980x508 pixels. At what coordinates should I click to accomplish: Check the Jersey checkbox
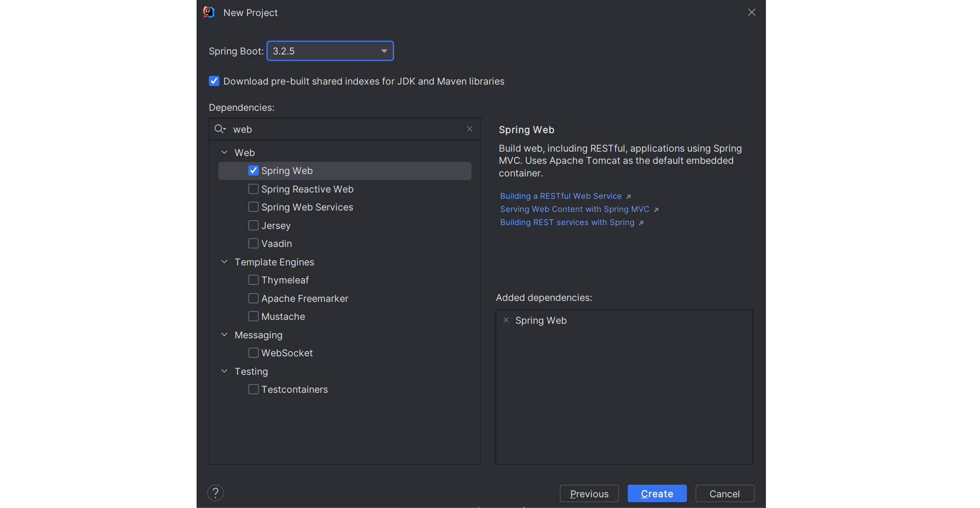(x=253, y=225)
